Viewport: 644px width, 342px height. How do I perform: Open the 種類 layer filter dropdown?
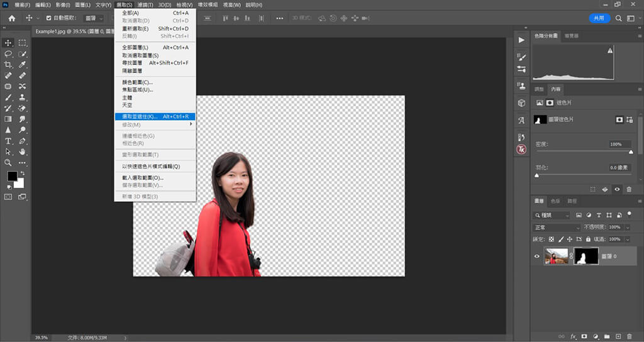click(x=552, y=215)
